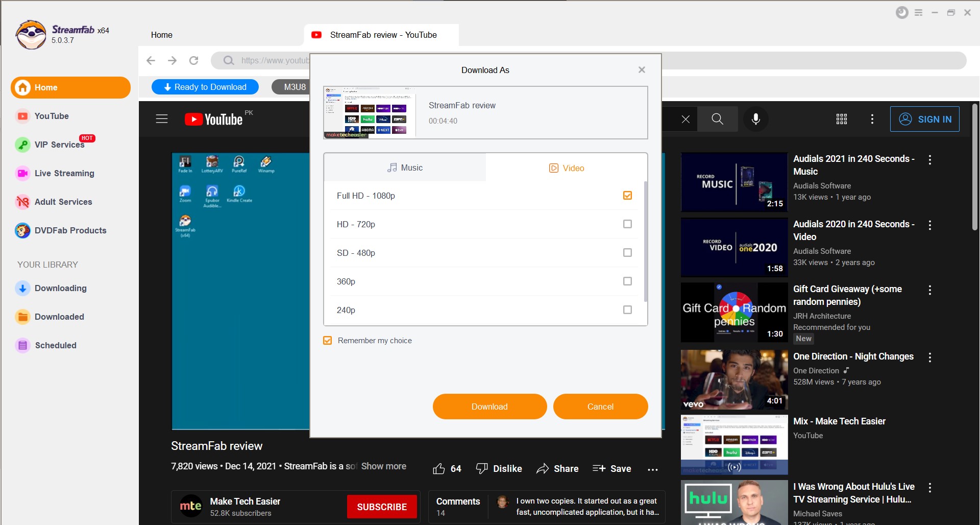Click the Ready to Download button
This screenshot has height=525, width=980.
(205, 87)
